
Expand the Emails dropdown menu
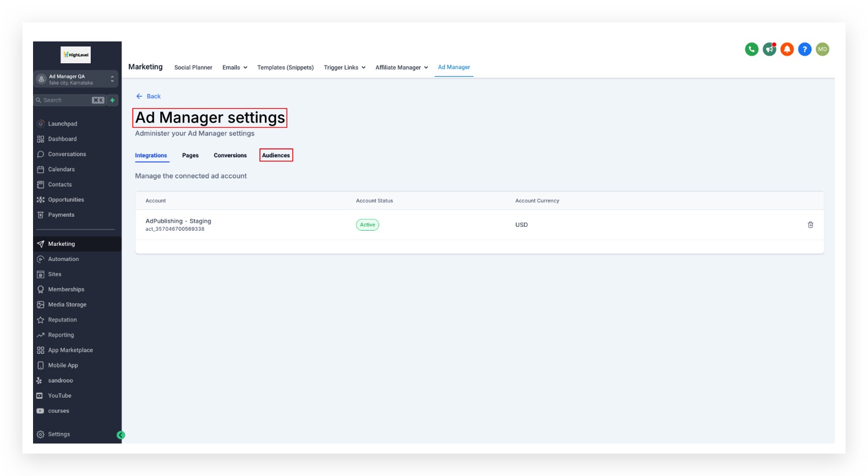click(x=235, y=67)
